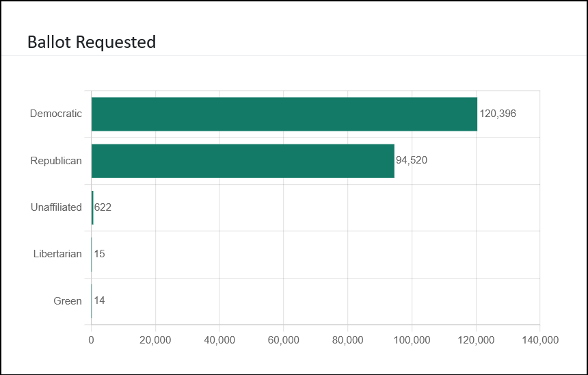Select the Unaffiliated axis label
This screenshot has height=375, width=588.
coord(56,207)
